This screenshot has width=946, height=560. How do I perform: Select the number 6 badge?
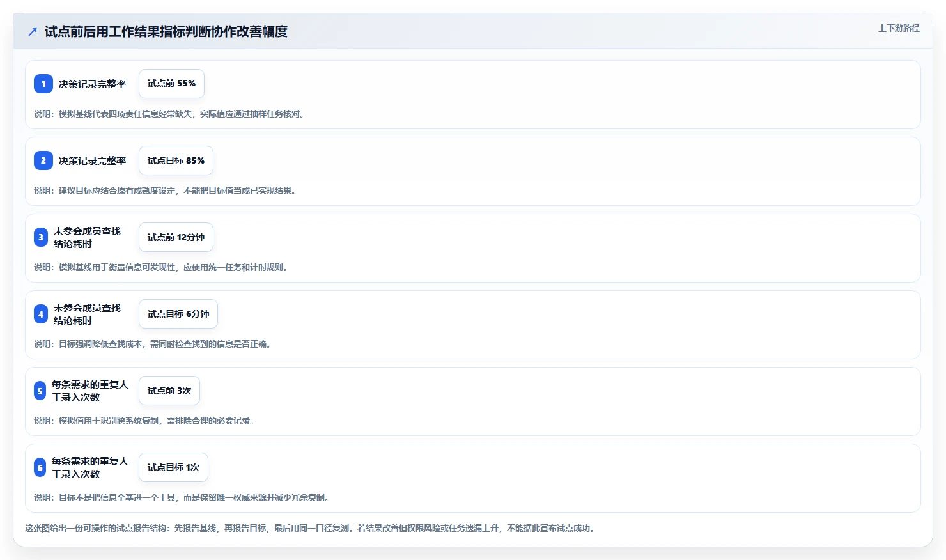[40, 467]
